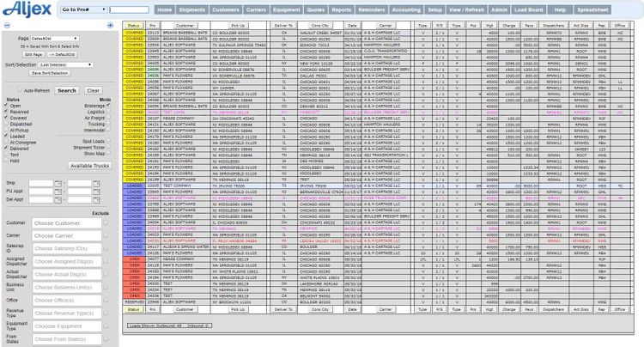Image resolution: width=644 pixels, height=347 pixels.
Task: Open calendar for Del Appt start date
Action: [58, 200]
